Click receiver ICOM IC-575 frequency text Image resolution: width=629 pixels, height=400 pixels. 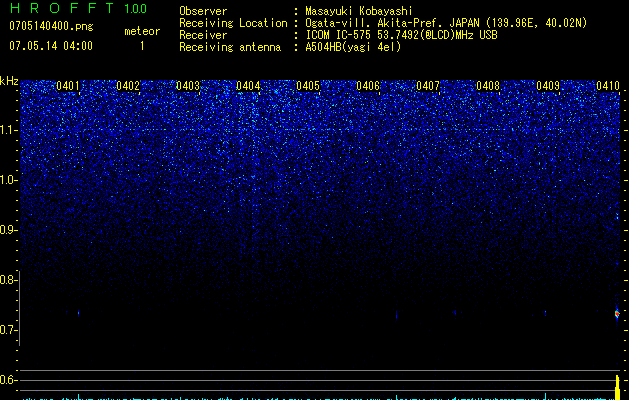(401, 35)
